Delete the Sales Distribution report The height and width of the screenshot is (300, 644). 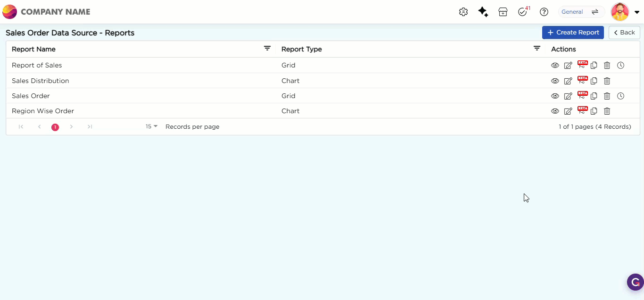[x=607, y=81]
